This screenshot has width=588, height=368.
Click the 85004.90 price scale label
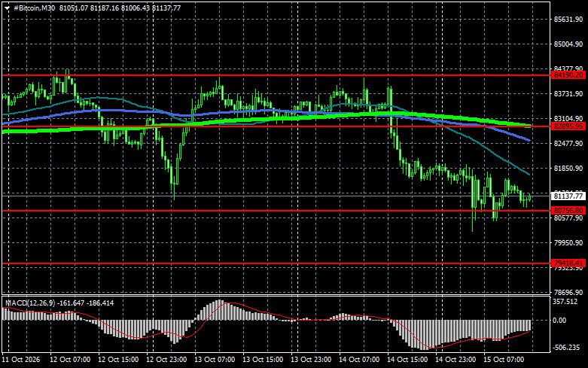coord(568,44)
